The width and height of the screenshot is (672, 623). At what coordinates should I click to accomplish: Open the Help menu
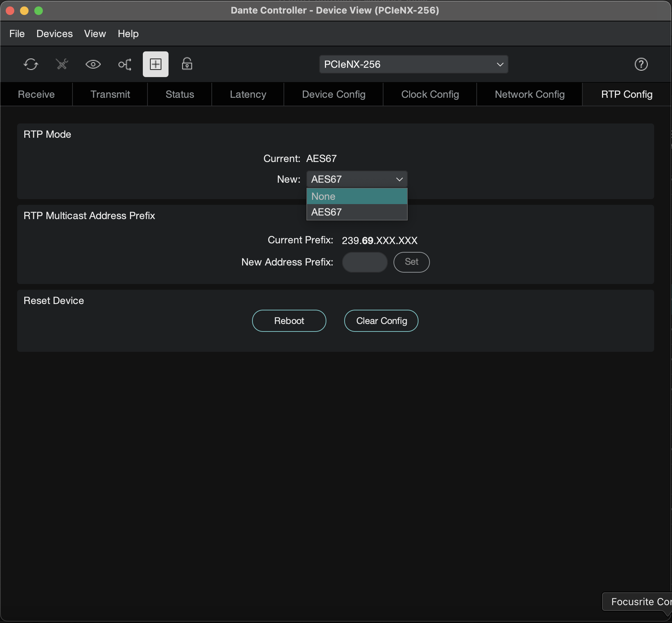click(128, 34)
